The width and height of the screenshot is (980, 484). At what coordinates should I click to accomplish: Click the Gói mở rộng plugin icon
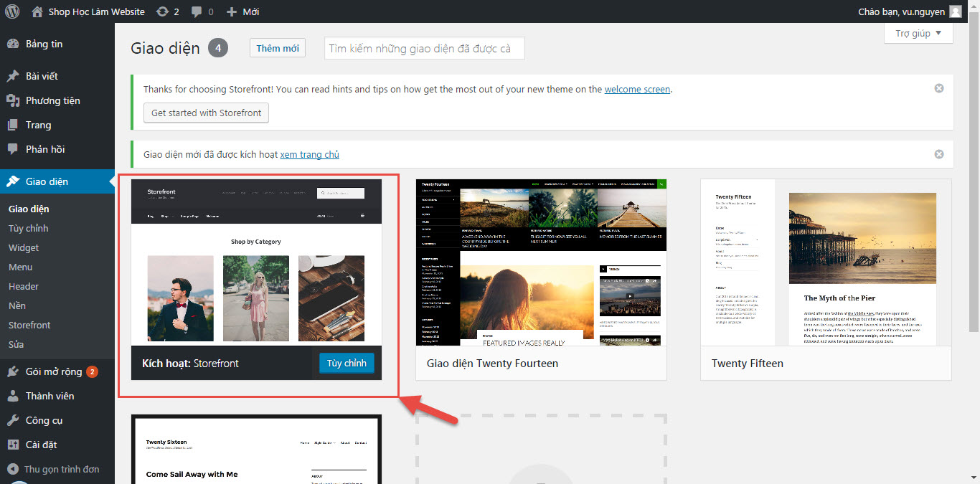click(x=13, y=371)
